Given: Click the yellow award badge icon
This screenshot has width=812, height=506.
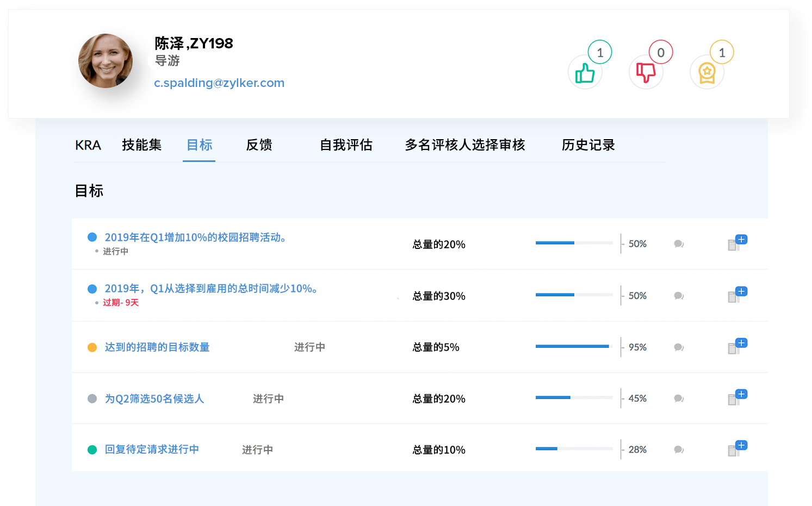Looking at the screenshot, I should 706,73.
